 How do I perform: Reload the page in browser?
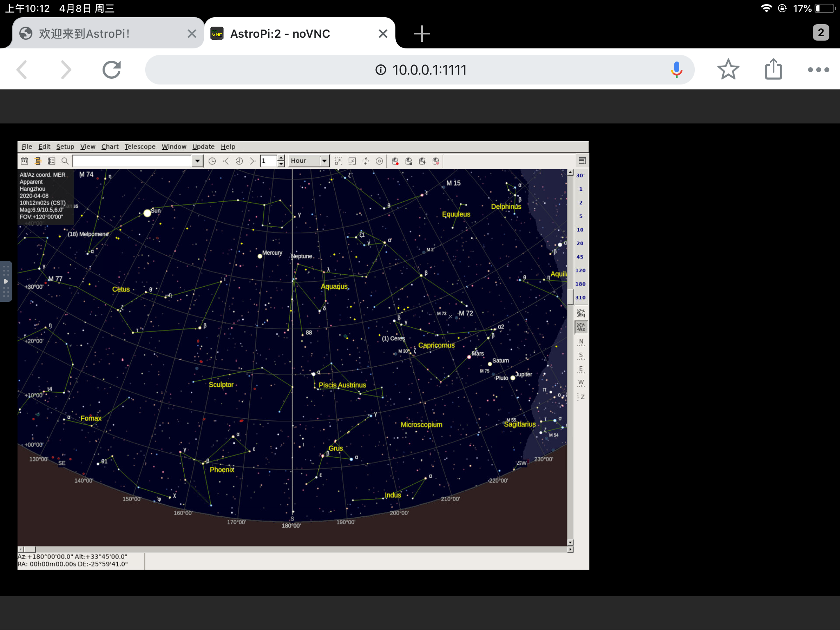click(111, 70)
